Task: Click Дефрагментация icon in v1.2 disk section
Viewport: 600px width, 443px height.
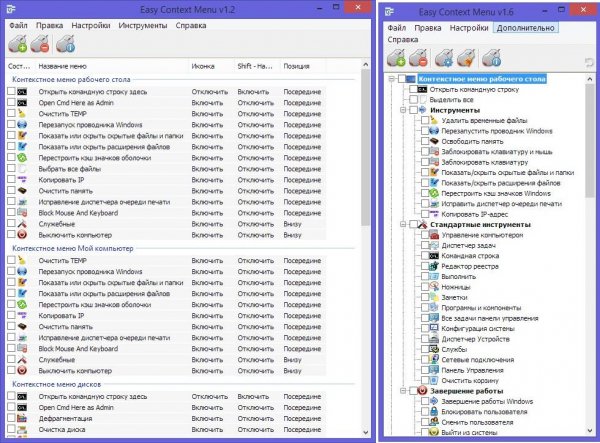Action: 22,418
